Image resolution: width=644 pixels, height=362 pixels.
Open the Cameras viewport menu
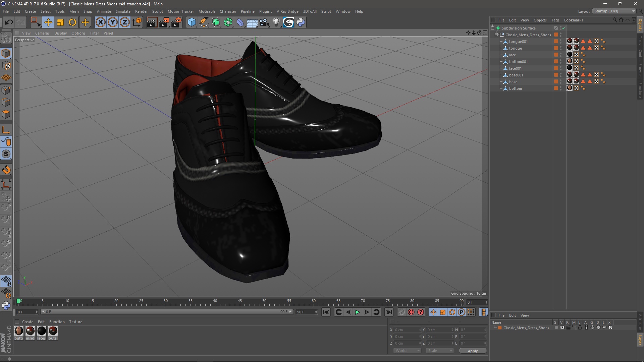42,33
